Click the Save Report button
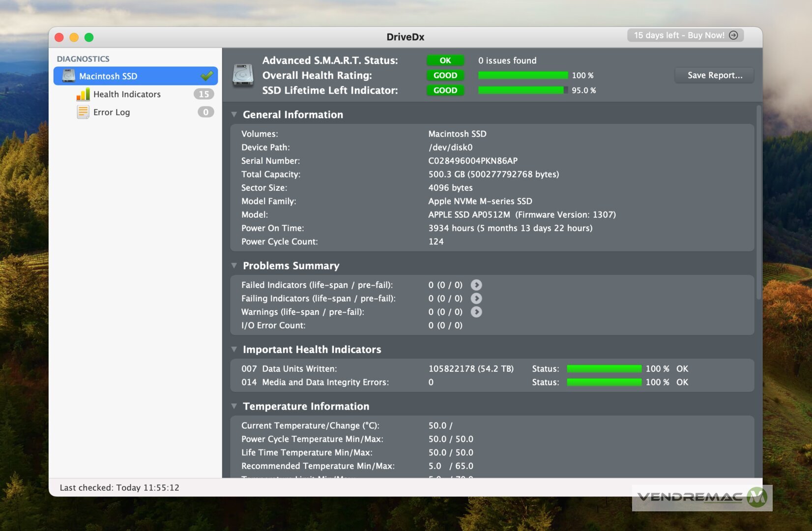The image size is (812, 531). click(714, 75)
